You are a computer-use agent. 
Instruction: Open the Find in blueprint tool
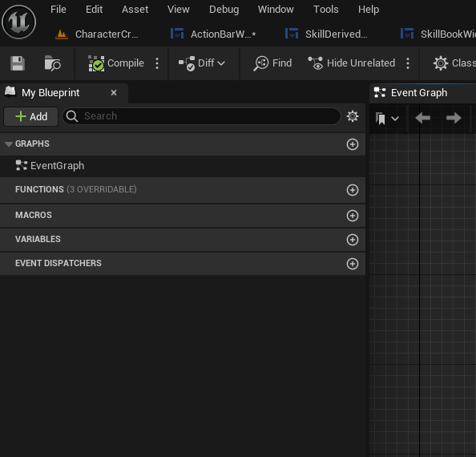pos(273,63)
